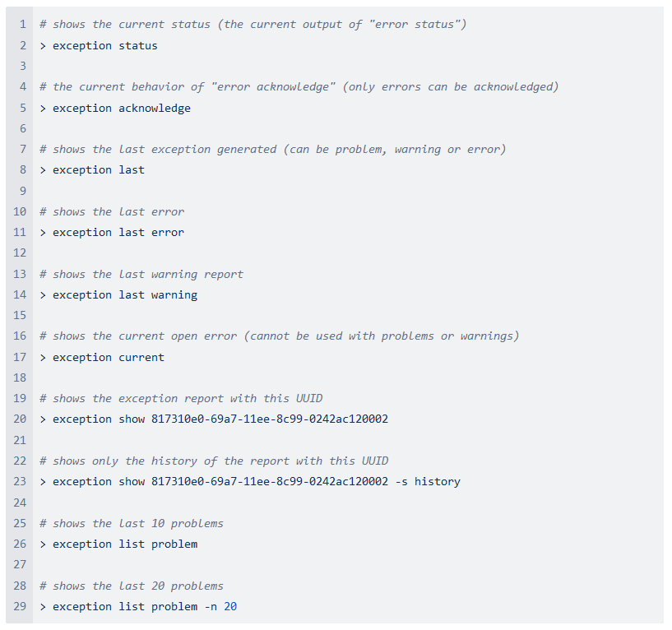Click the "exception acknowledge" command text
672x630 pixels.
(121, 109)
